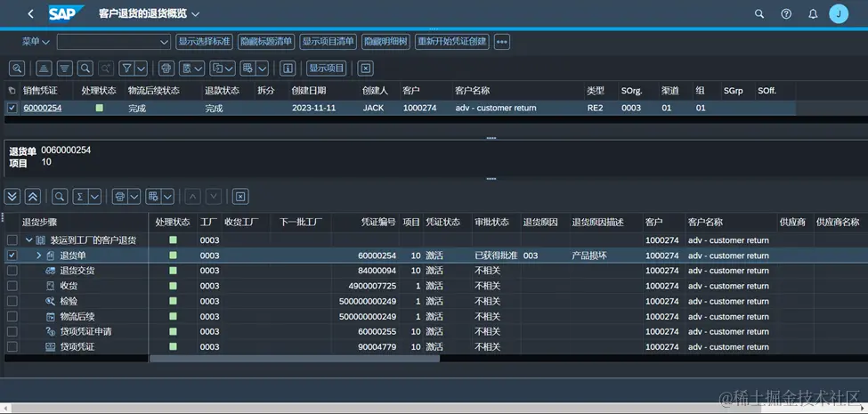The width and height of the screenshot is (868, 414).
Task: Open the layout dropdown arrow in upper toolbar
Action: pyautogui.click(x=262, y=68)
